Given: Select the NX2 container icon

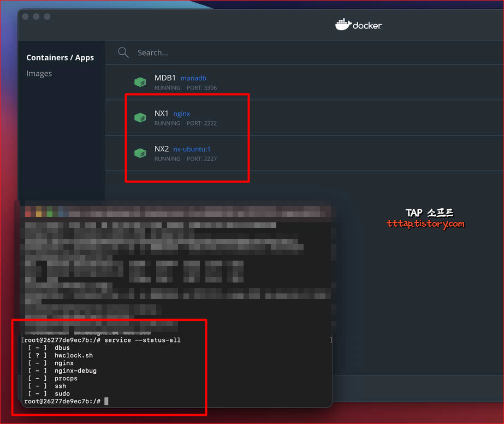Looking at the screenshot, I should [140, 153].
